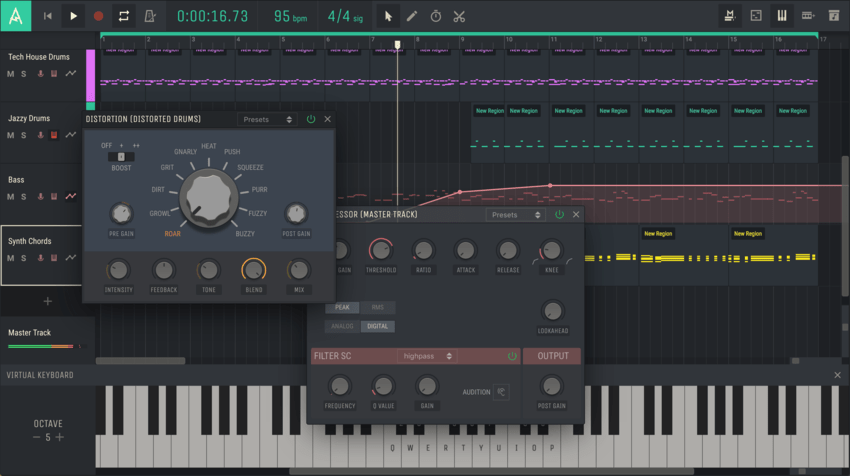Click the Boost slider in Distortion

click(121, 156)
